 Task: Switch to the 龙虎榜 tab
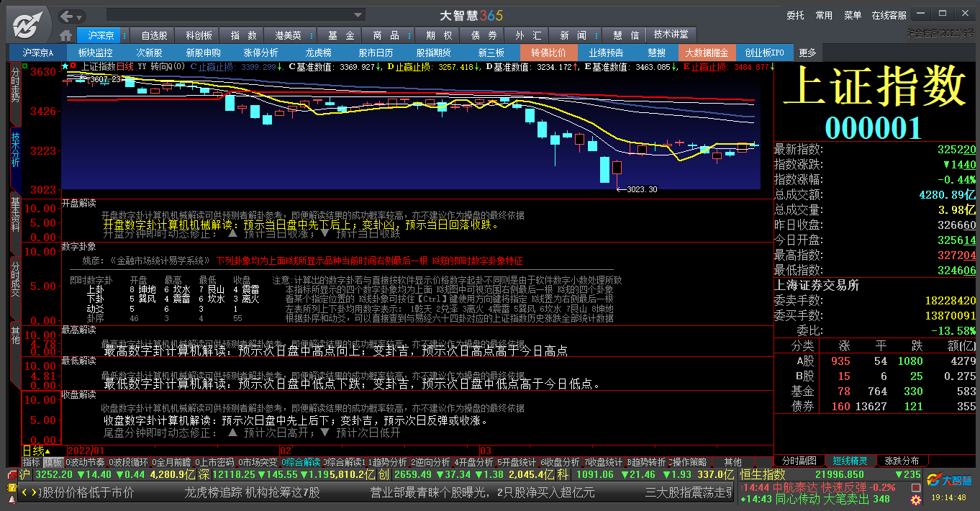point(318,53)
